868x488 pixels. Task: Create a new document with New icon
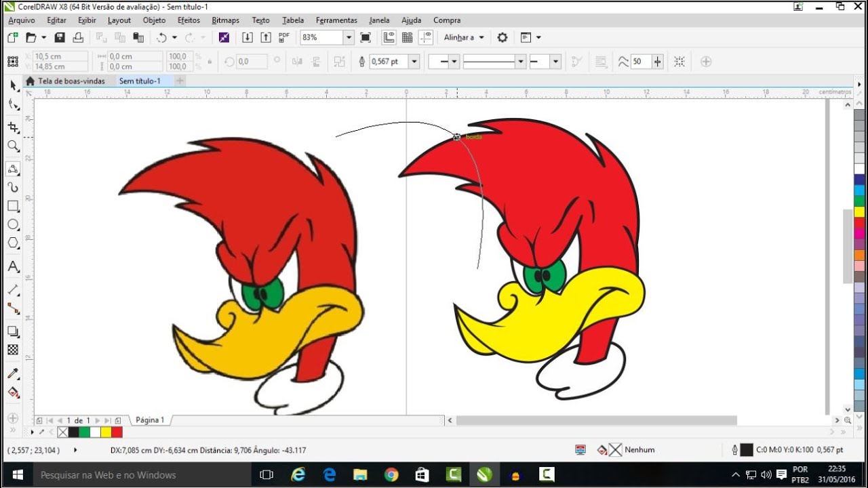(x=13, y=38)
